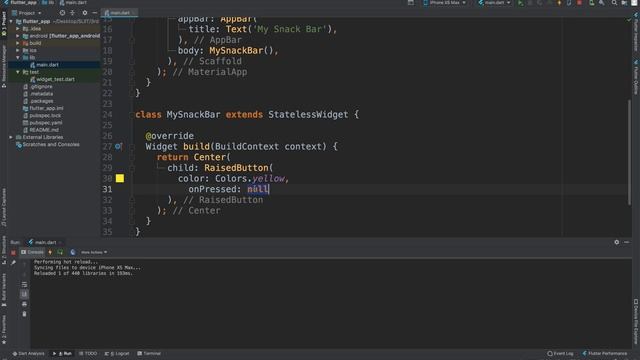Screen dimensions: 640x360
Task: Open Flutter Performance tool window
Action: [604, 353]
